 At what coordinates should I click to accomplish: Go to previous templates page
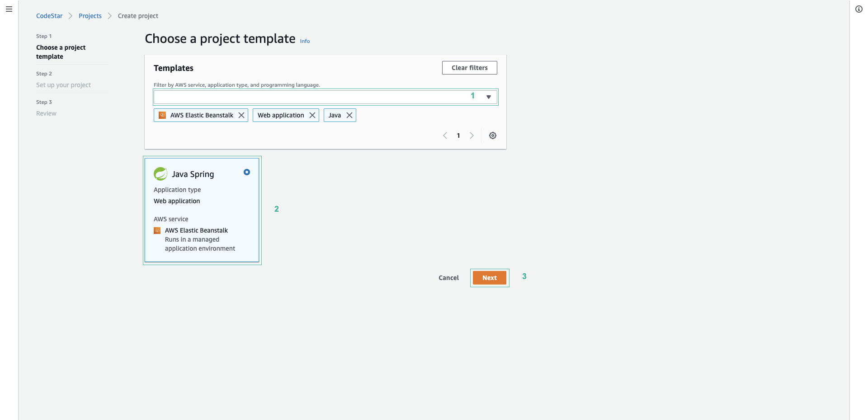coord(445,135)
